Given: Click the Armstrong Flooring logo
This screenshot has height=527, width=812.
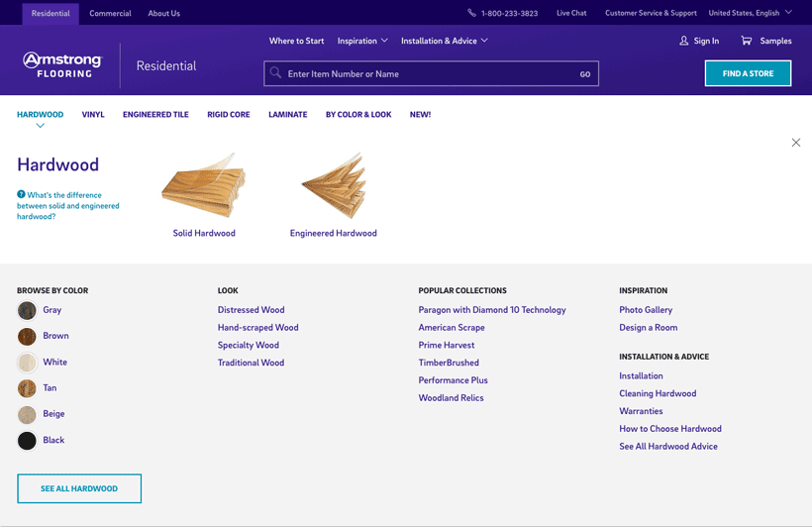Looking at the screenshot, I should 62,65.
